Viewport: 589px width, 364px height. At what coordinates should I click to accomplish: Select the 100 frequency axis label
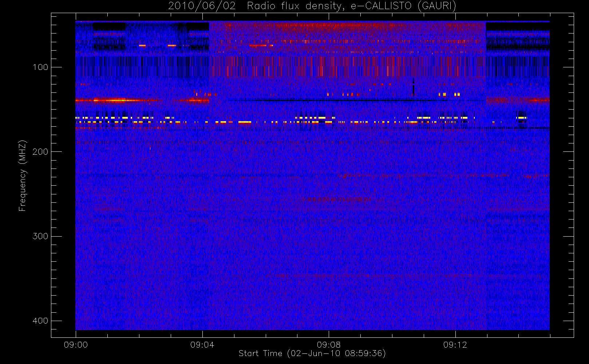point(40,67)
